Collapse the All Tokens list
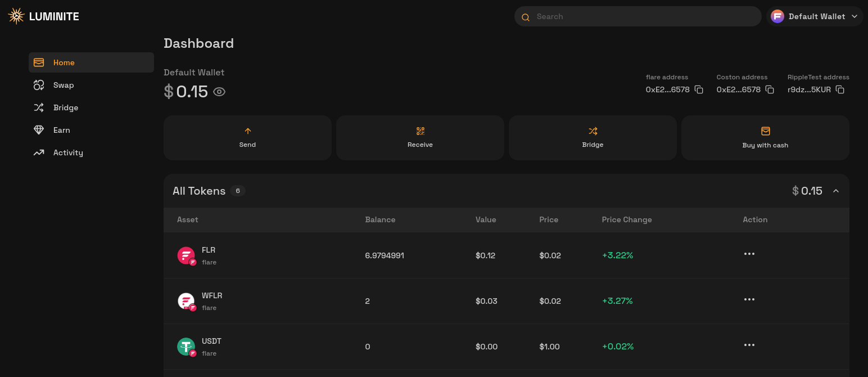The image size is (868, 377). pyautogui.click(x=836, y=191)
